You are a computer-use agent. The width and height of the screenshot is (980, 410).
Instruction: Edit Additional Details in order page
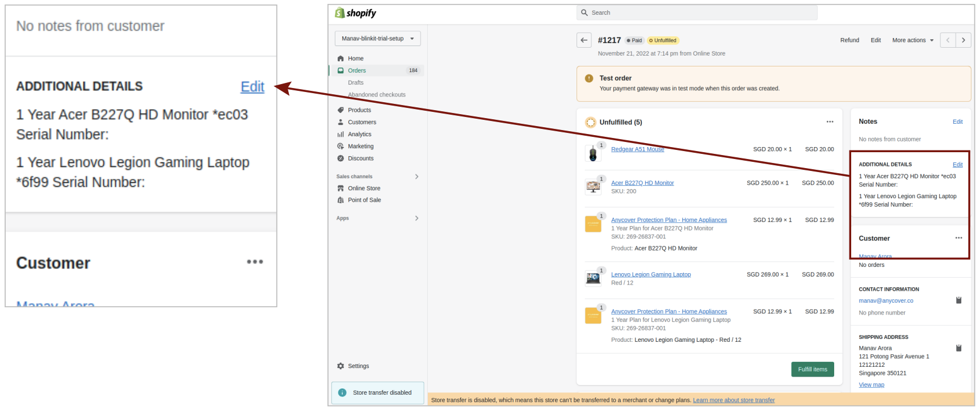click(957, 164)
